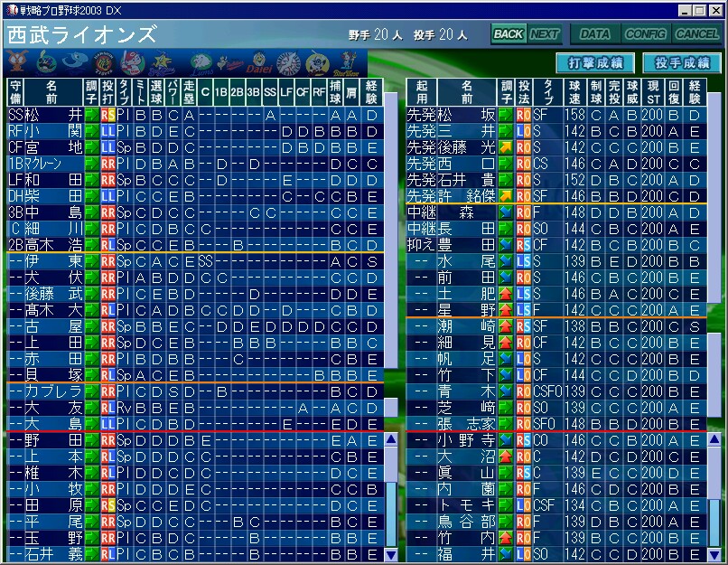Open the DATA screen
This screenshot has height=565, width=728.
593,34
